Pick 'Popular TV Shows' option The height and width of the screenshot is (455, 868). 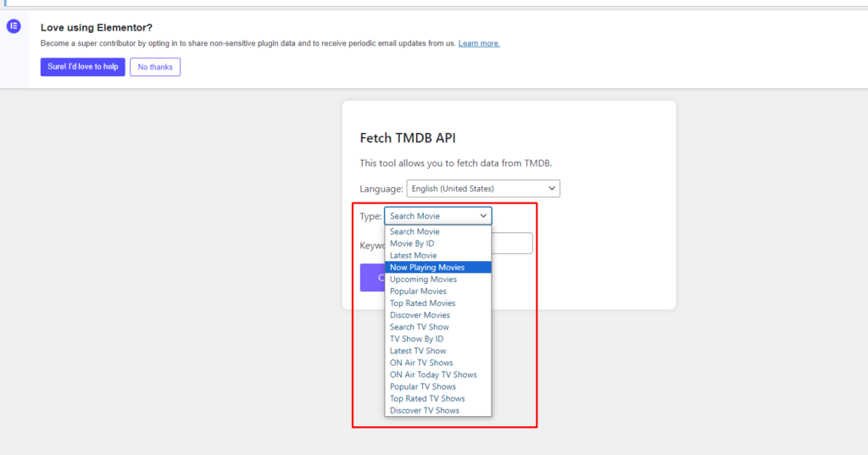438,386
